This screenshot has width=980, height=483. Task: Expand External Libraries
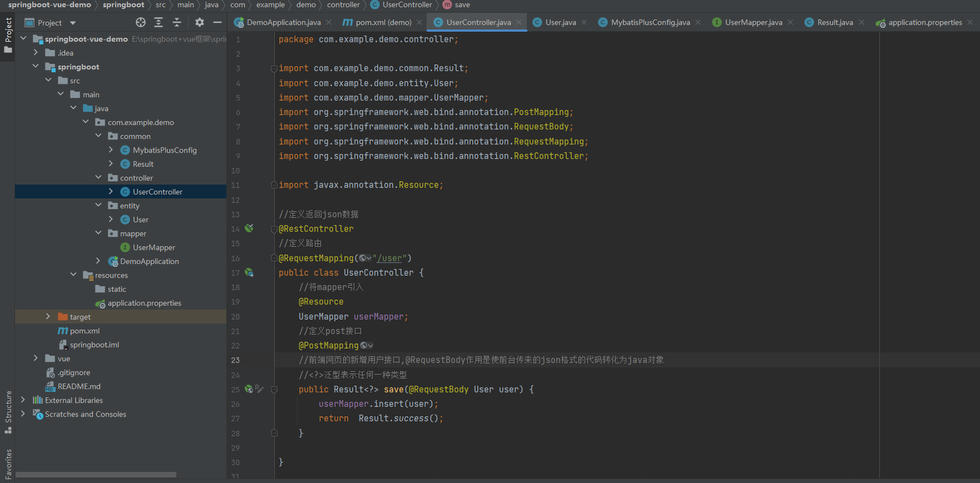[x=23, y=400]
